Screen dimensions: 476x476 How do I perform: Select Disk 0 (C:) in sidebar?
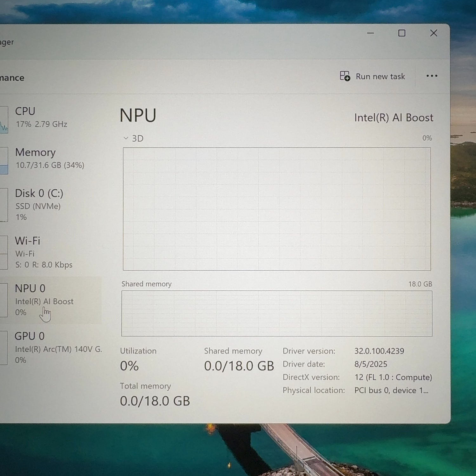pos(40,204)
